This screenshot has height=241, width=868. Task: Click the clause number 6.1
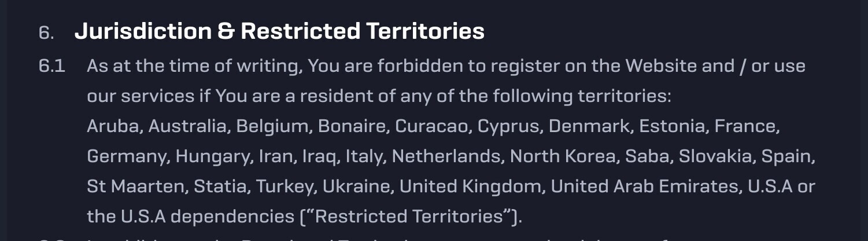tap(51, 66)
